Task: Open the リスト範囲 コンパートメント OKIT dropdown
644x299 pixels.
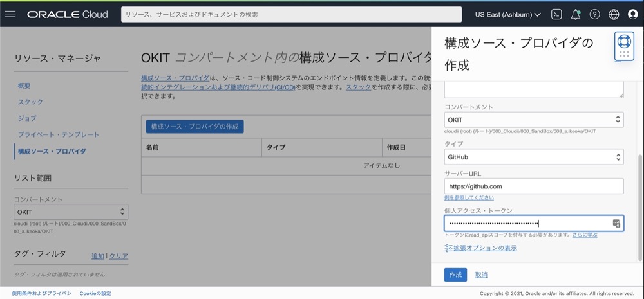Action: 71,212
